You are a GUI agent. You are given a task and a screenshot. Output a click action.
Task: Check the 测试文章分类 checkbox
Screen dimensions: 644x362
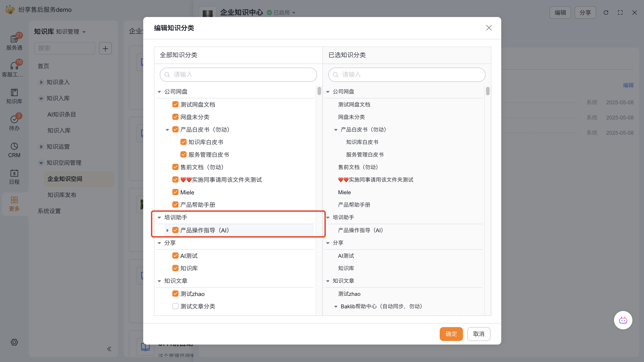175,306
